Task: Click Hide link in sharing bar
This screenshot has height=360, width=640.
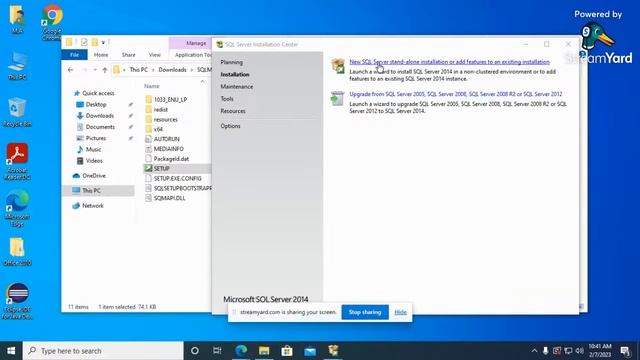Action: pyautogui.click(x=400, y=312)
